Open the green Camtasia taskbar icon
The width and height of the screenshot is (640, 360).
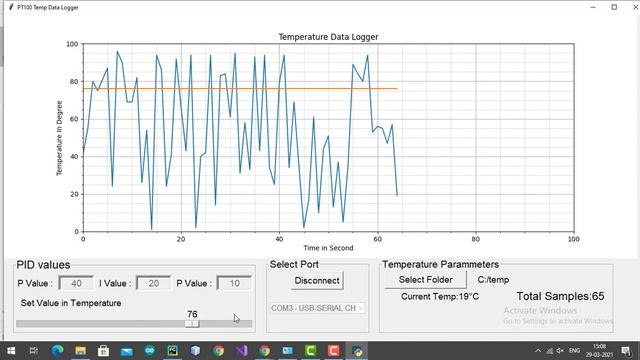point(311,351)
